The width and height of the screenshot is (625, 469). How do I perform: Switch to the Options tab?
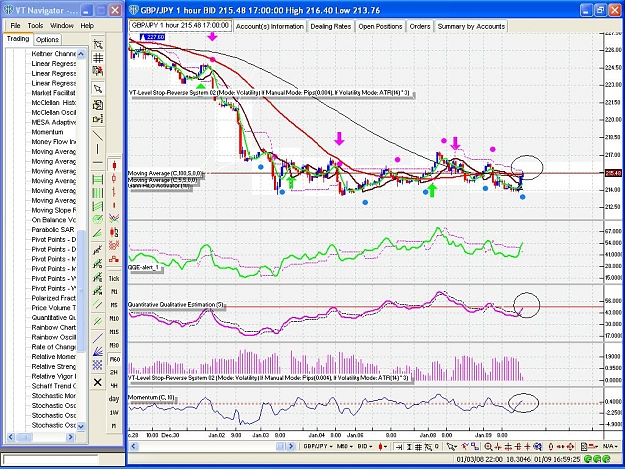point(47,39)
